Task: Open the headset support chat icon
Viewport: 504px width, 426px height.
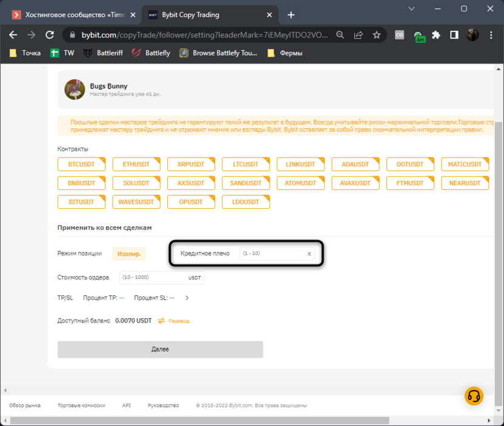Action: pyautogui.click(x=474, y=396)
